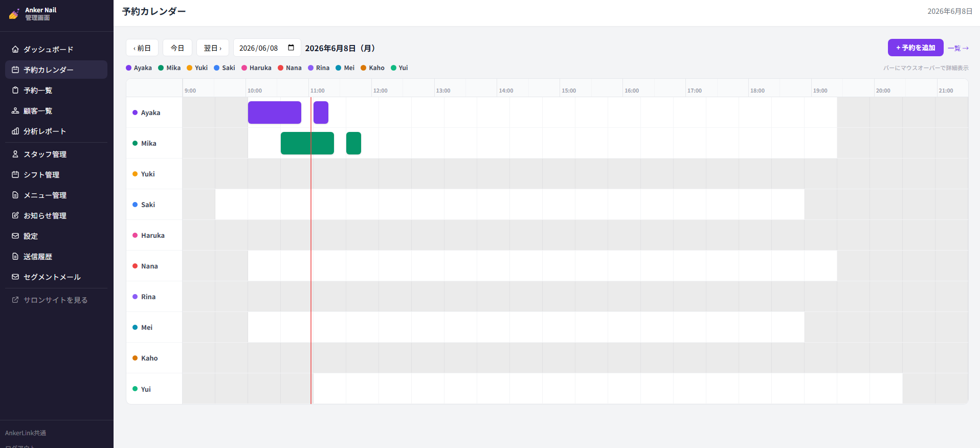
Task: Click the edit icon for お知らせ管理
Action: (15, 215)
